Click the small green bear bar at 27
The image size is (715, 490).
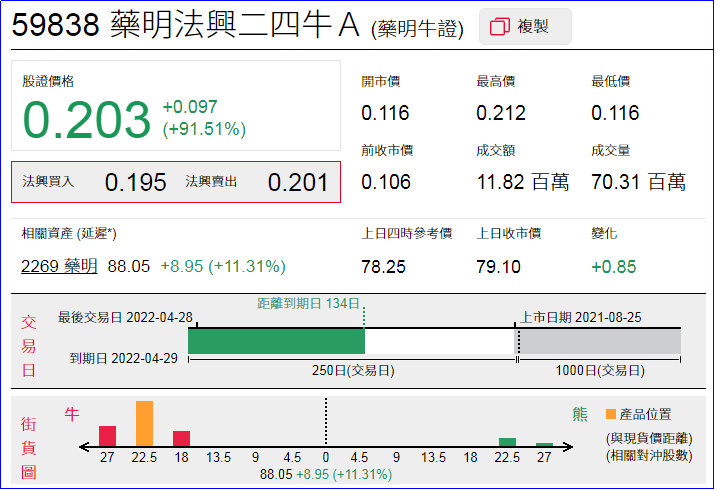544,444
